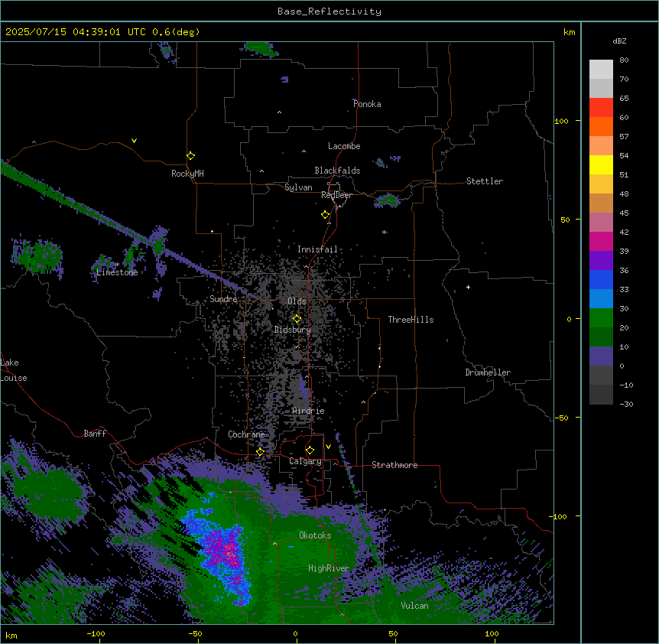The height and width of the screenshot is (644, 659).
Task: Click the 50 value on the horizontal axis
Action: [x=392, y=633]
